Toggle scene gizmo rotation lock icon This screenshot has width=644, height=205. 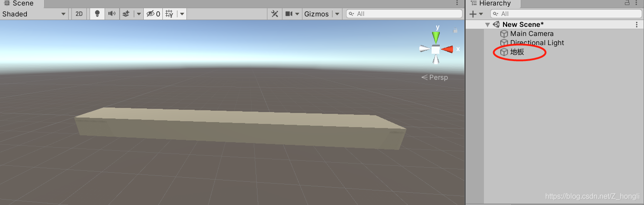[455, 31]
